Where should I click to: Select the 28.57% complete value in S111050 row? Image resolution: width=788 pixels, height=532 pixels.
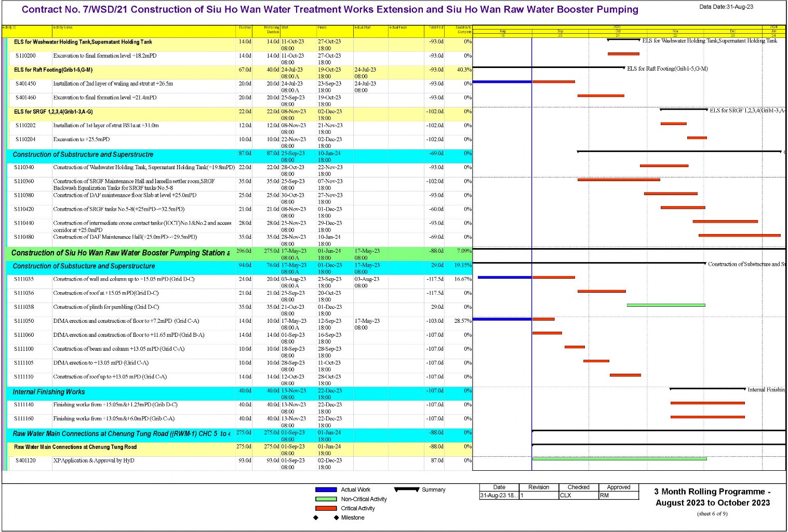pyautogui.click(x=463, y=321)
